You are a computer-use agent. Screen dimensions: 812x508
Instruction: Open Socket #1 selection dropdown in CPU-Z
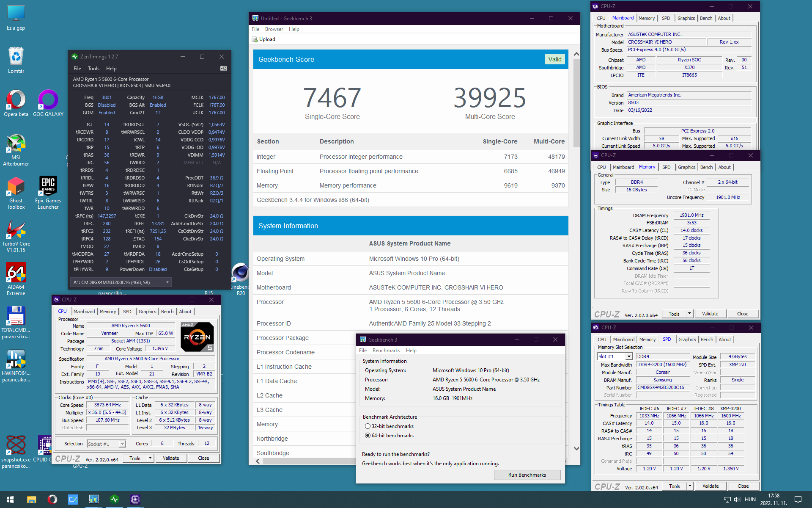pos(107,444)
